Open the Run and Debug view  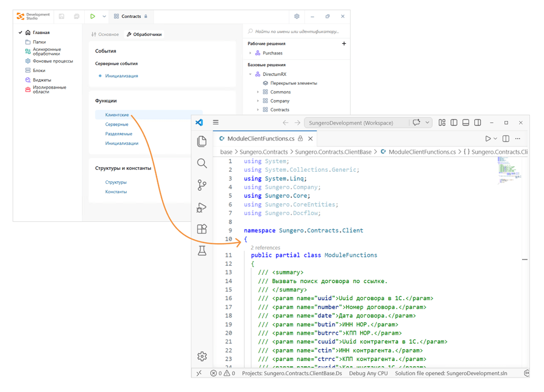pos(202,207)
